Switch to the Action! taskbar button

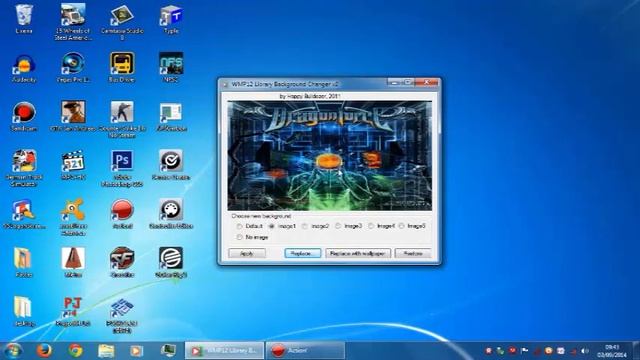[305, 351]
